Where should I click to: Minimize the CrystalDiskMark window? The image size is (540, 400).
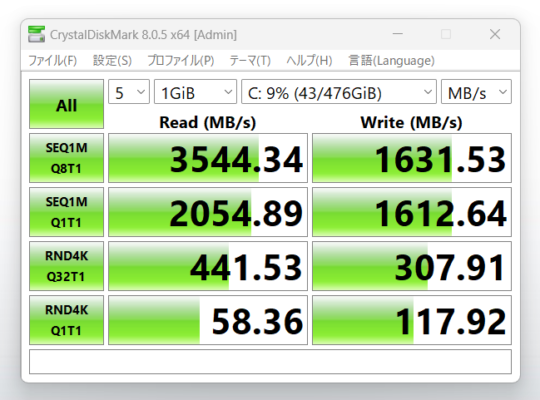point(398,34)
